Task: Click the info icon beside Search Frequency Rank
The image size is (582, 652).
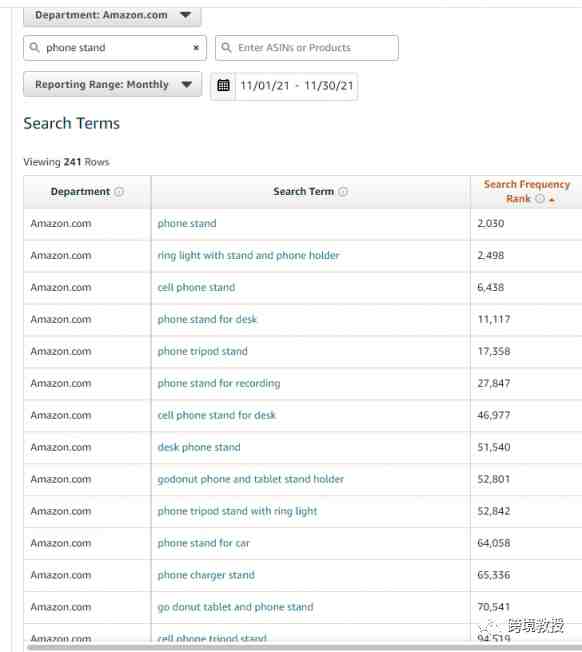Action: [x=540, y=198]
